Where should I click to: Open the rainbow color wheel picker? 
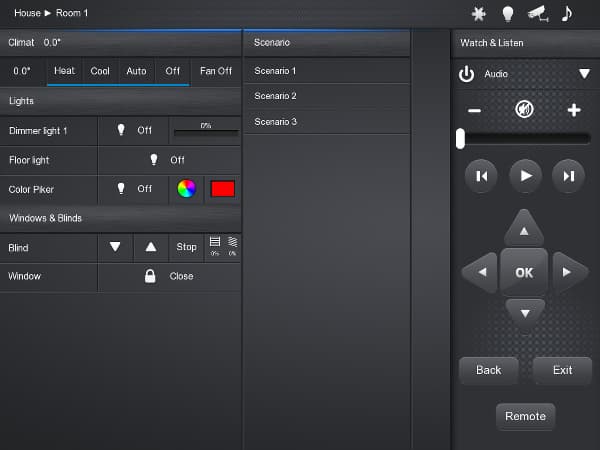[187, 189]
